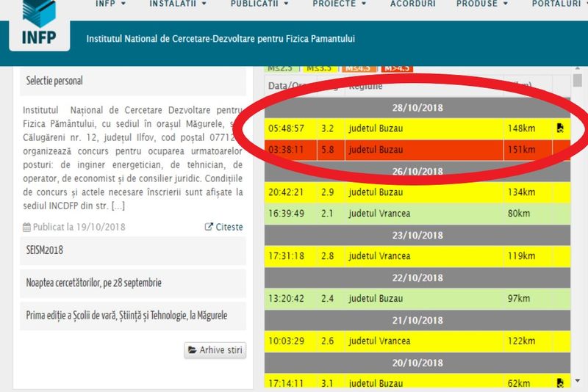Image resolution: width=588 pixels, height=392 pixels.
Task: Click the scrollbar down arrow of earthquake list
Action: 578,381
